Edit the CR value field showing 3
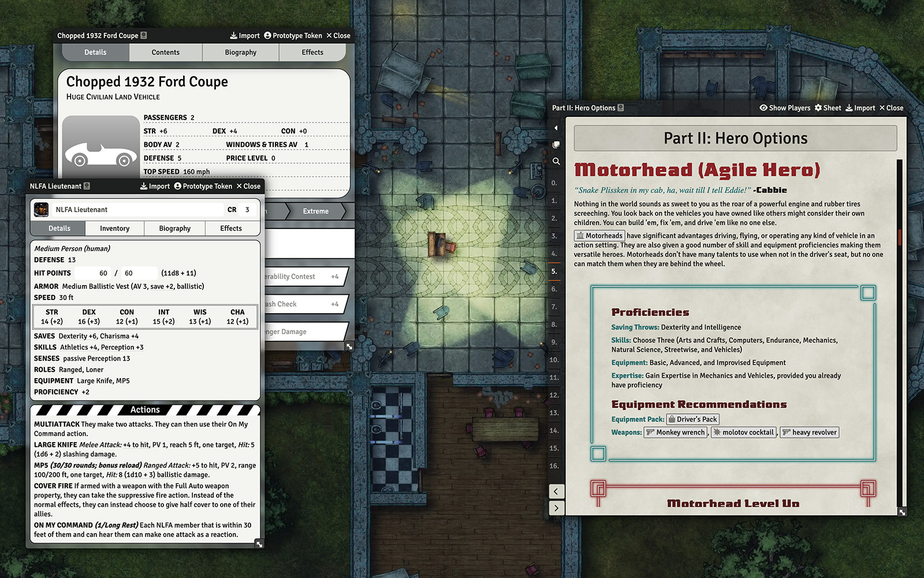This screenshot has width=924, height=578. (x=247, y=209)
